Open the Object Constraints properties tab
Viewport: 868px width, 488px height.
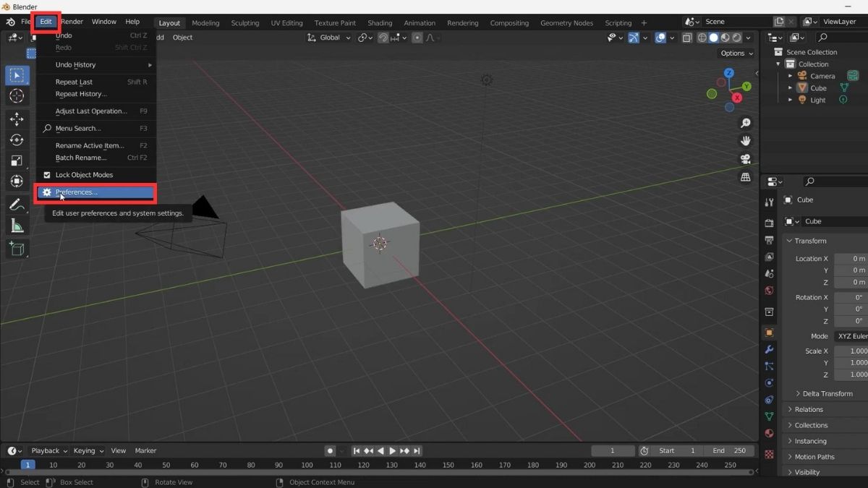769,400
